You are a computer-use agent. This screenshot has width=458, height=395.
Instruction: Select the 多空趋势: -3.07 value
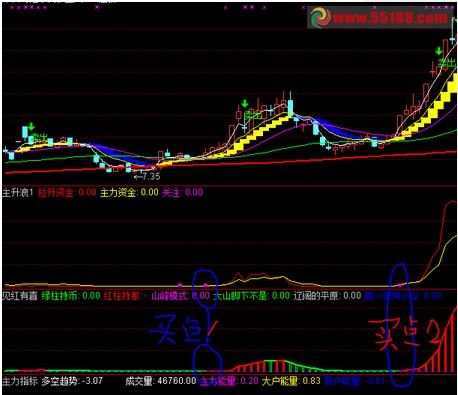click(72, 381)
